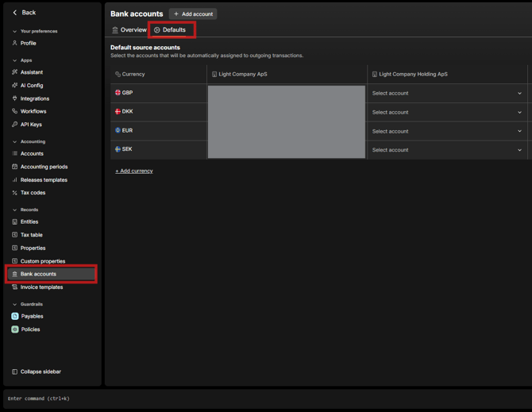
Task: Go back using the Back button
Action: tap(24, 13)
